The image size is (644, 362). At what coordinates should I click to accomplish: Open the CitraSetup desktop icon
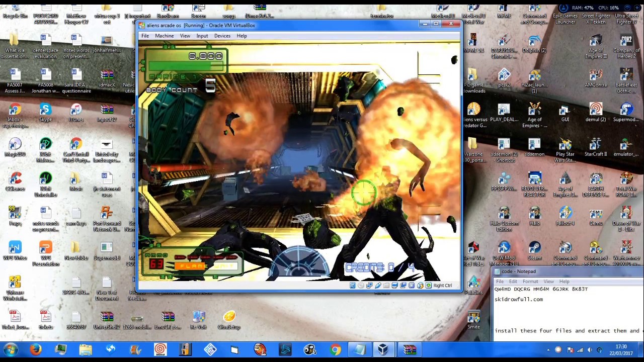[229, 320]
